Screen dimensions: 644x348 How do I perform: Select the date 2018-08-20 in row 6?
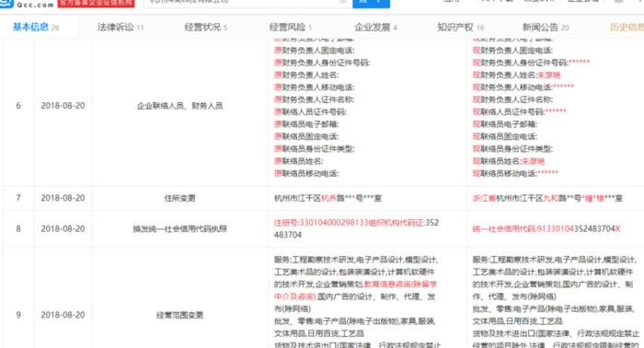[63, 106]
